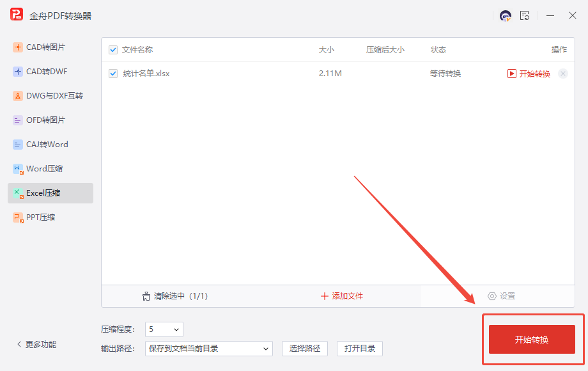The image size is (588, 371).
Task: Uncheck the checkbox for 统计名单.xlsx
Action: click(x=113, y=74)
